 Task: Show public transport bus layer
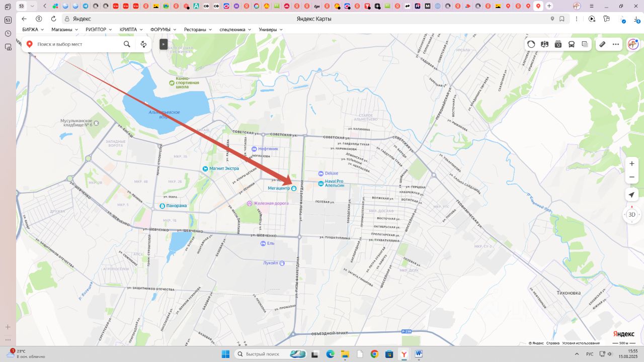tap(572, 44)
